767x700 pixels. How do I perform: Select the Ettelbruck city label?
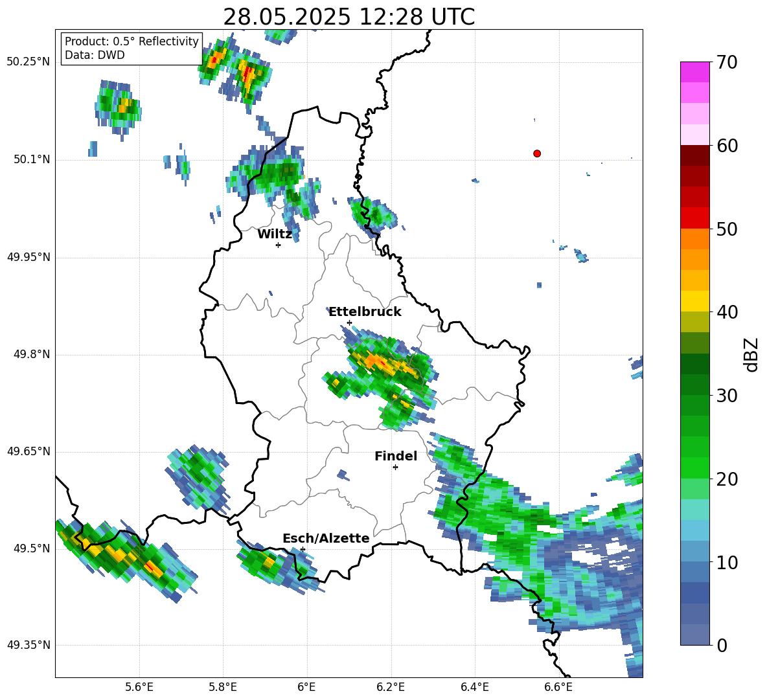click(365, 312)
